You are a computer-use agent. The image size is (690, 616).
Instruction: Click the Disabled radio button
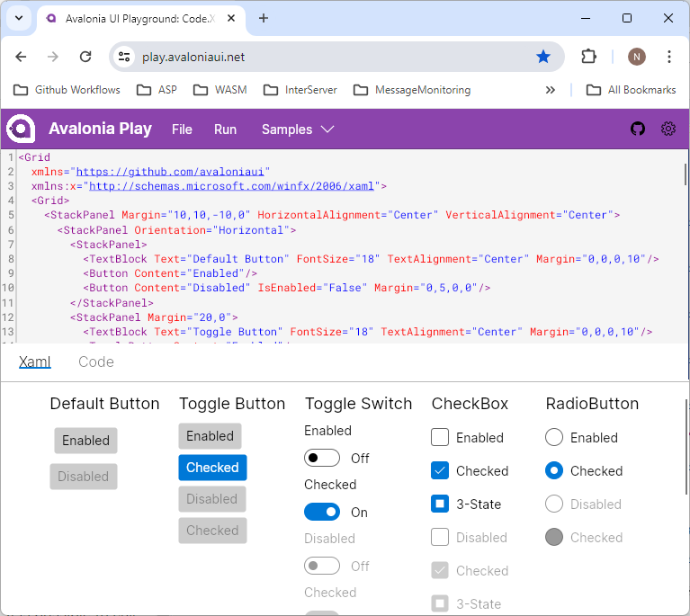553,504
